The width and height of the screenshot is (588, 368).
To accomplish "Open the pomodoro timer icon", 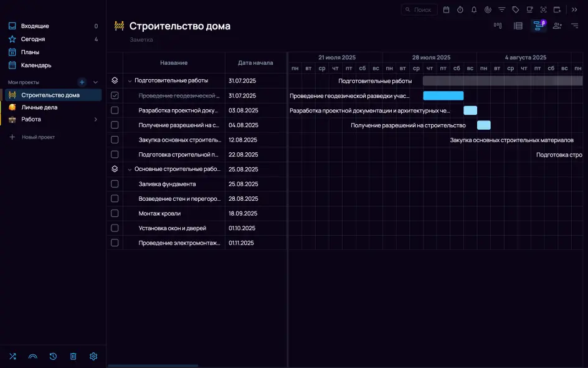I will [460, 9].
